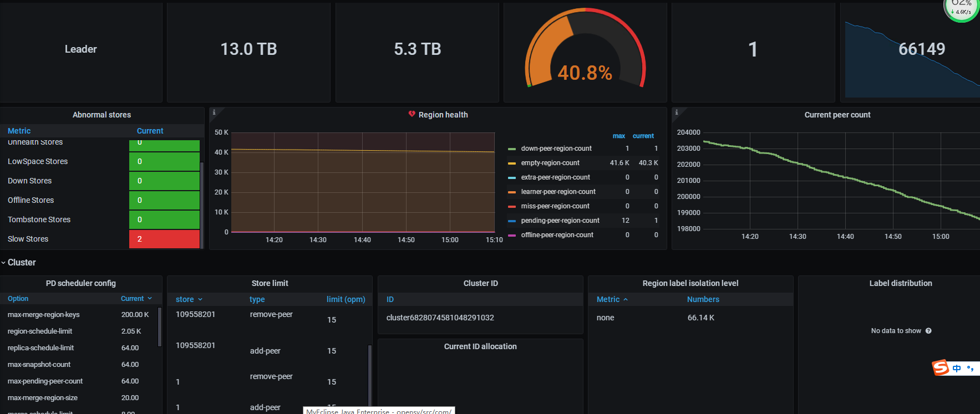This screenshot has width=980, height=414.
Task: Click the help icon beside No data to show
Action: 928,331
